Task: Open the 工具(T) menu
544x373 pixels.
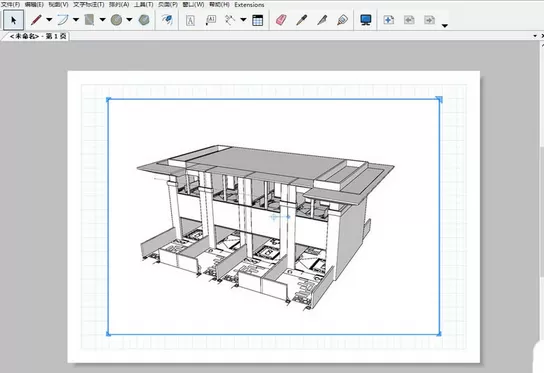Action: coord(144,5)
